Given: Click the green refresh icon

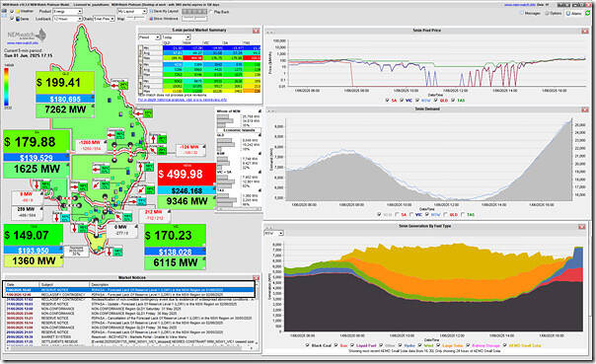Looking at the screenshot, I should coord(588,13).
